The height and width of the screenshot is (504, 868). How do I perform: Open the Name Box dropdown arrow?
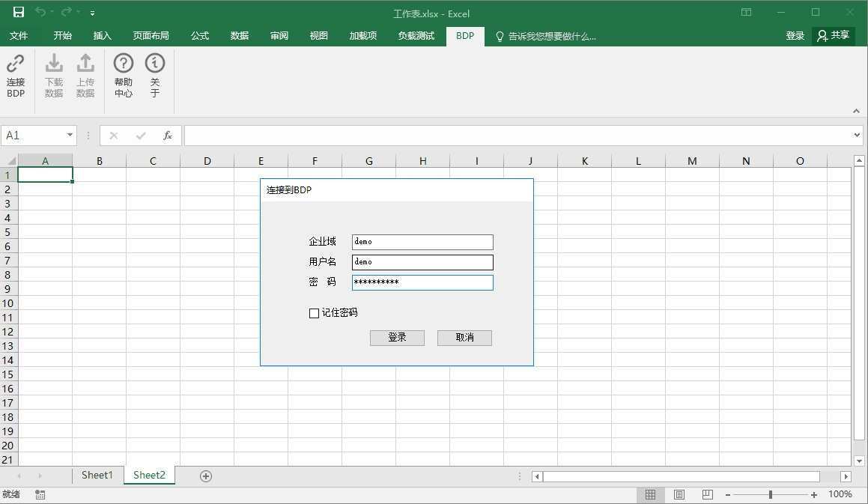70,135
